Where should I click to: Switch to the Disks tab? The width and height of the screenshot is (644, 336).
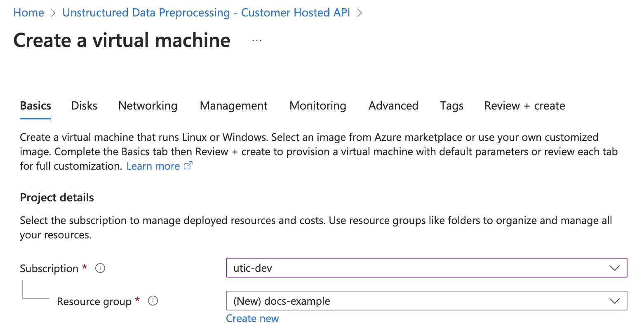[x=84, y=106]
